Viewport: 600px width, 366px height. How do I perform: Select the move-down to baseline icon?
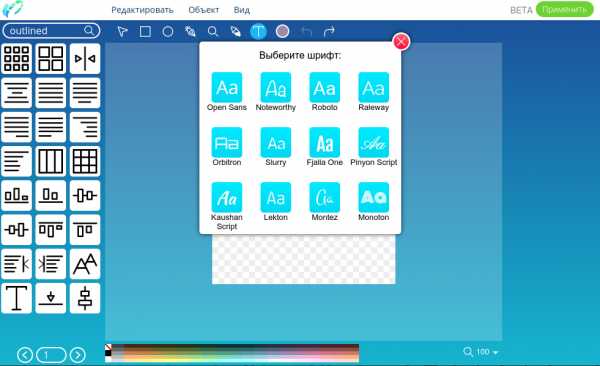click(51, 298)
